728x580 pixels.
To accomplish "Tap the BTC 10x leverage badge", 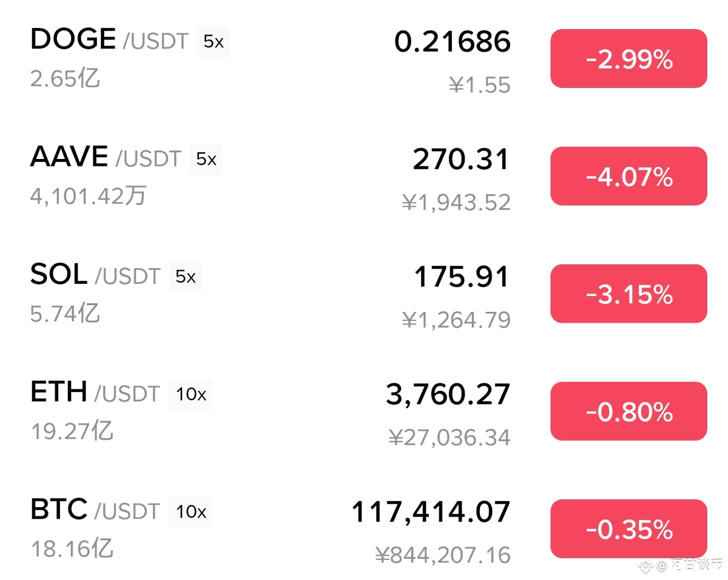I will tap(191, 512).
